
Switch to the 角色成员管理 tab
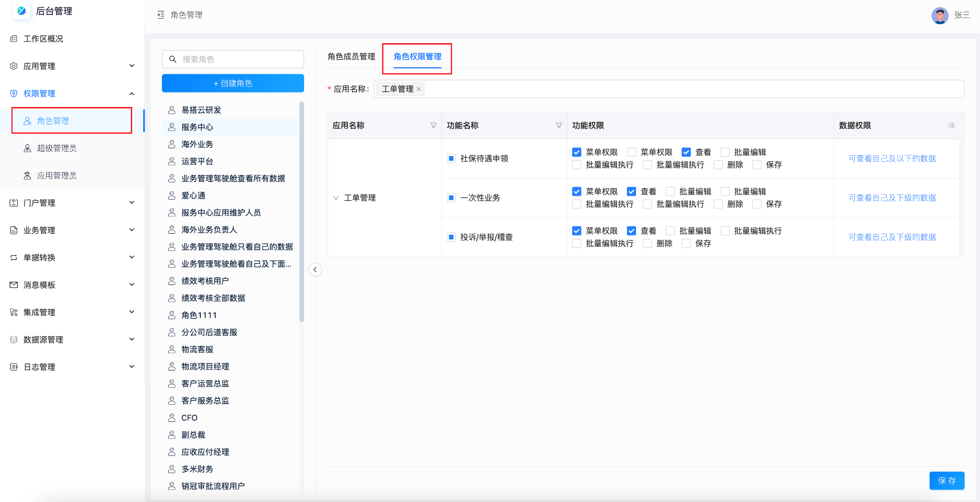[x=351, y=57]
